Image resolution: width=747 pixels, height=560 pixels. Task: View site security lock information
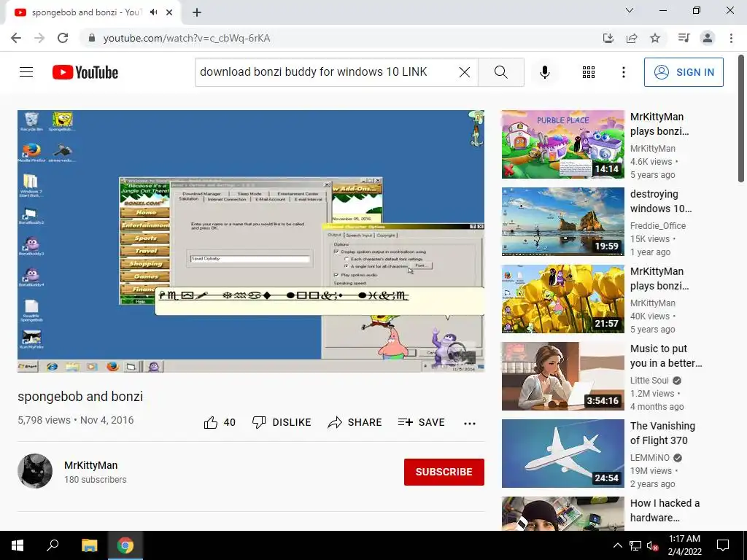point(92,38)
